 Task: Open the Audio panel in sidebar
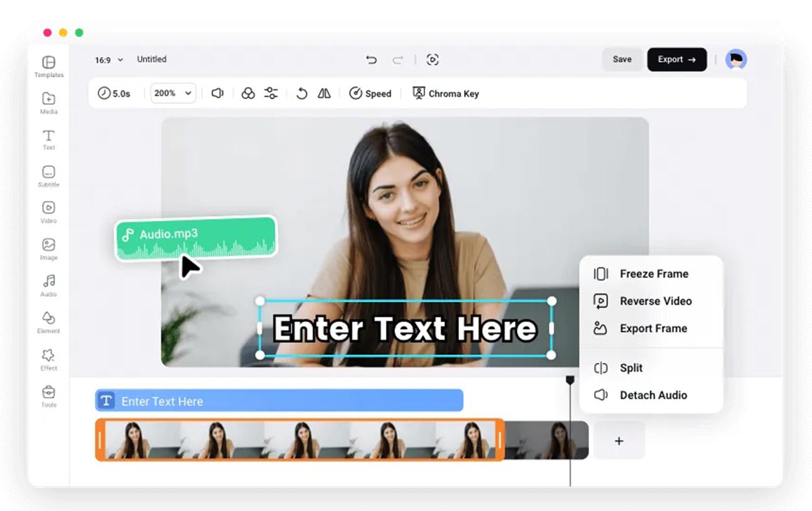point(48,286)
